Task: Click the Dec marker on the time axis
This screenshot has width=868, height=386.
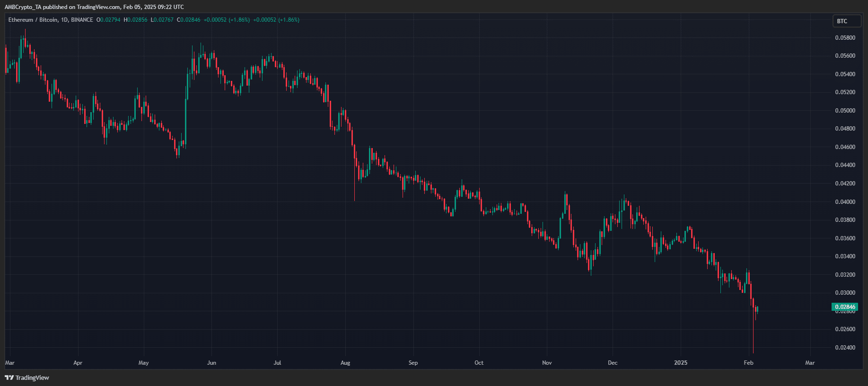Action: [613, 363]
